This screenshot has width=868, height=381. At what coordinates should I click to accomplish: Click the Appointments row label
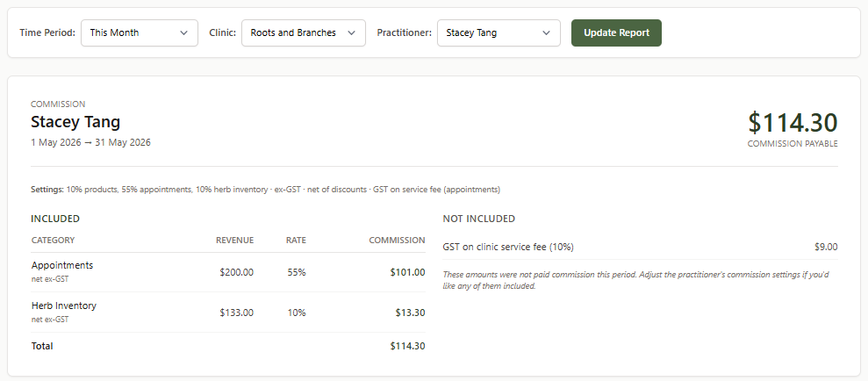(x=62, y=265)
